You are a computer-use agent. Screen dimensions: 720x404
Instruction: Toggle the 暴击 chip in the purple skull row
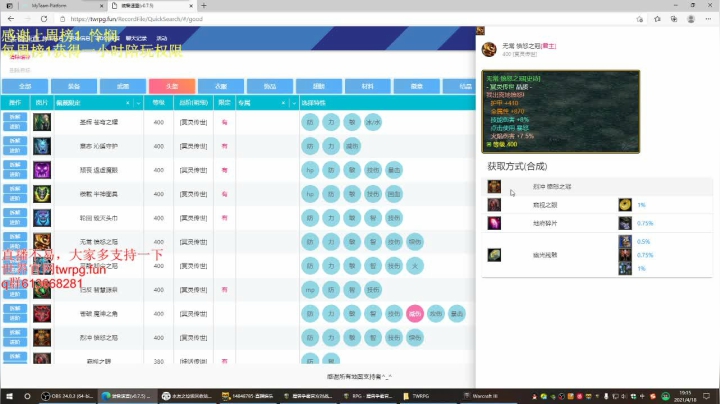394,170
